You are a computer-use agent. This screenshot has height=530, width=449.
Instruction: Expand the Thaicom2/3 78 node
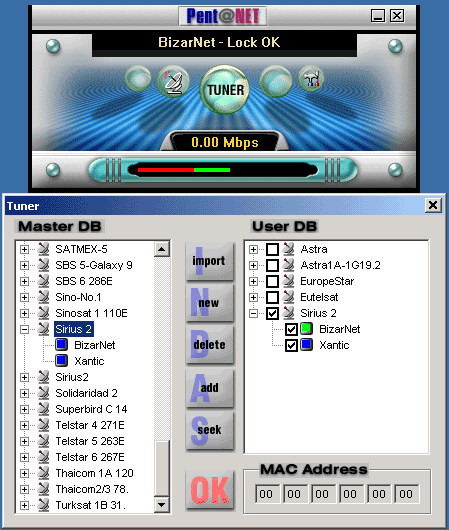24,489
